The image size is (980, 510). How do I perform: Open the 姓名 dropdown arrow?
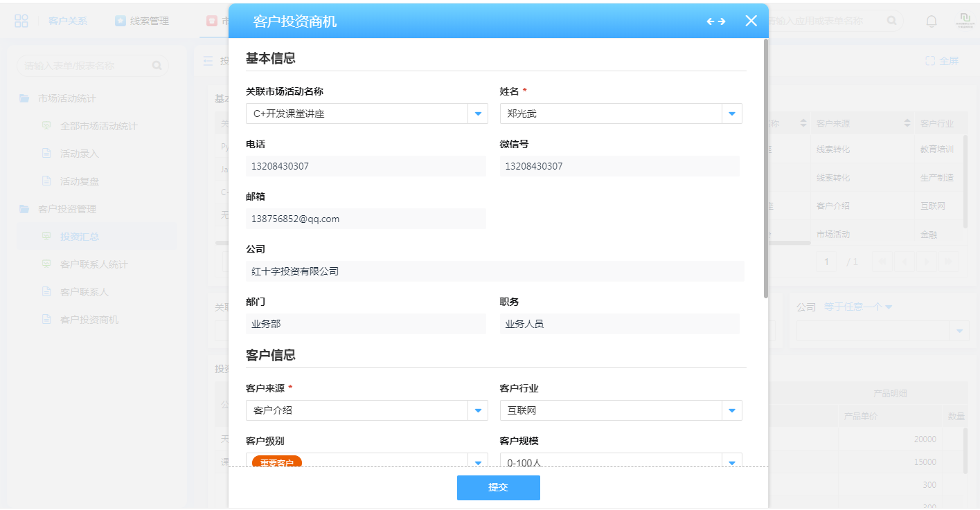[x=732, y=113]
